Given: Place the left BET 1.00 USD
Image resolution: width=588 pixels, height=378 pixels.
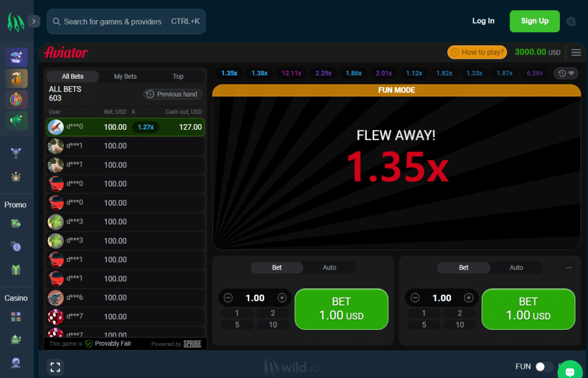Looking at the screenshot, I should click(x=341, y=309).
